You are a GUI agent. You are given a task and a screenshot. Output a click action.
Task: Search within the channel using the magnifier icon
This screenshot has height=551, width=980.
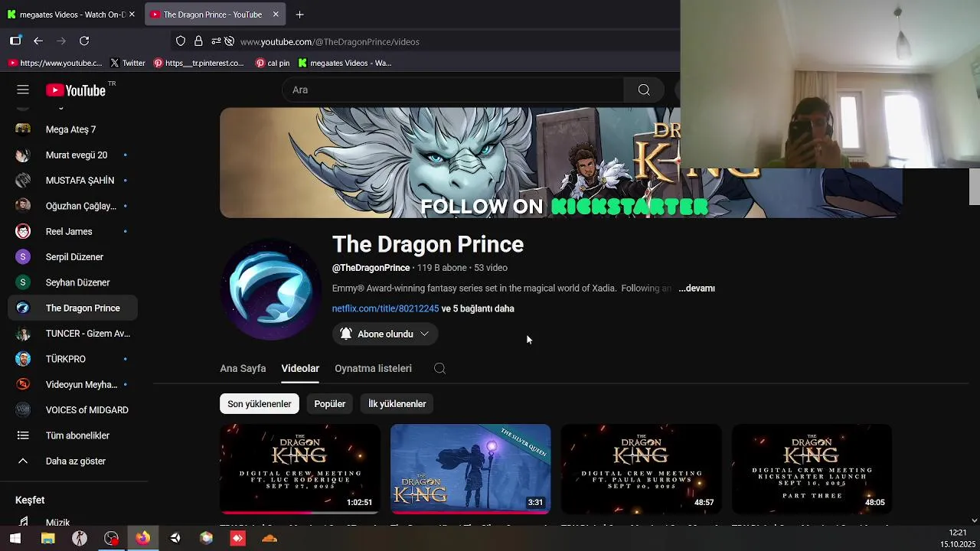pos(439,368)
